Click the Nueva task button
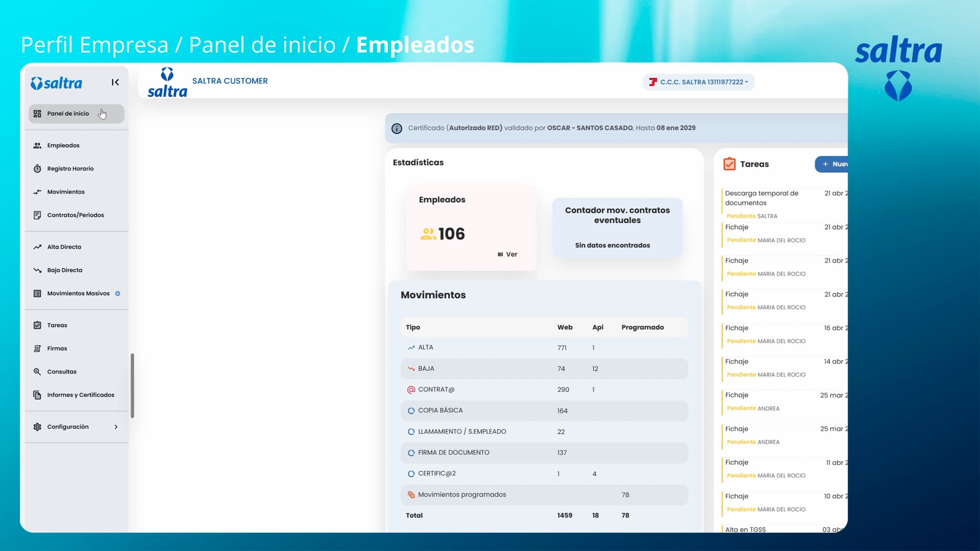 click(831, 164)
